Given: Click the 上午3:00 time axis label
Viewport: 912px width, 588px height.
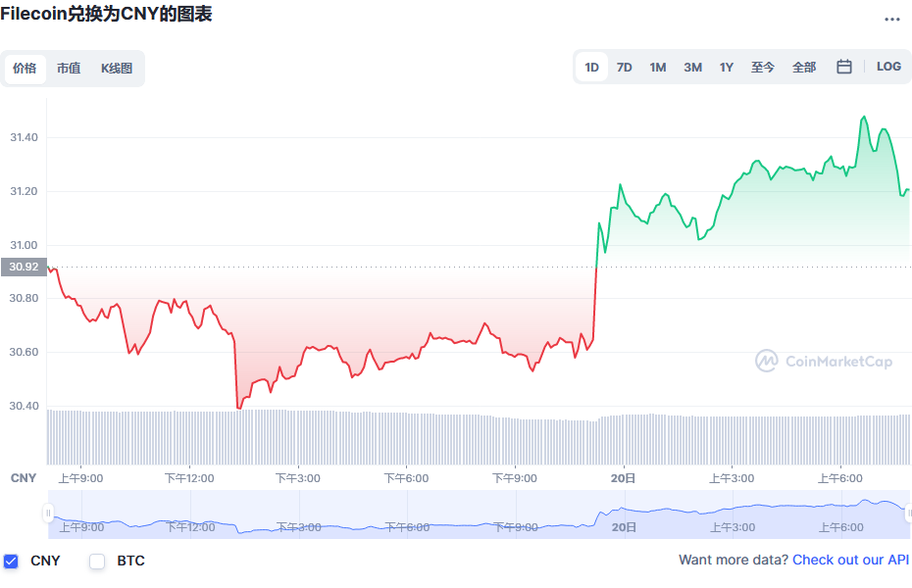Looking at the screenshot, I should pyautogui.click(x=732, y=478).
